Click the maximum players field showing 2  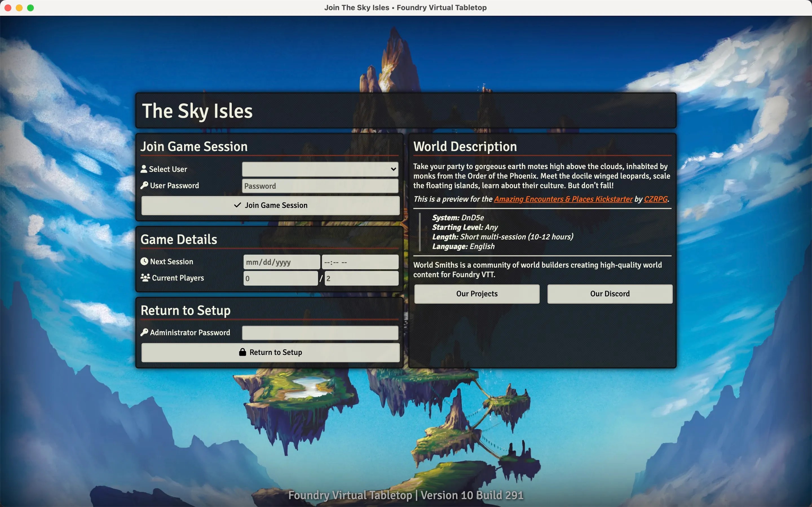[361, 278]
